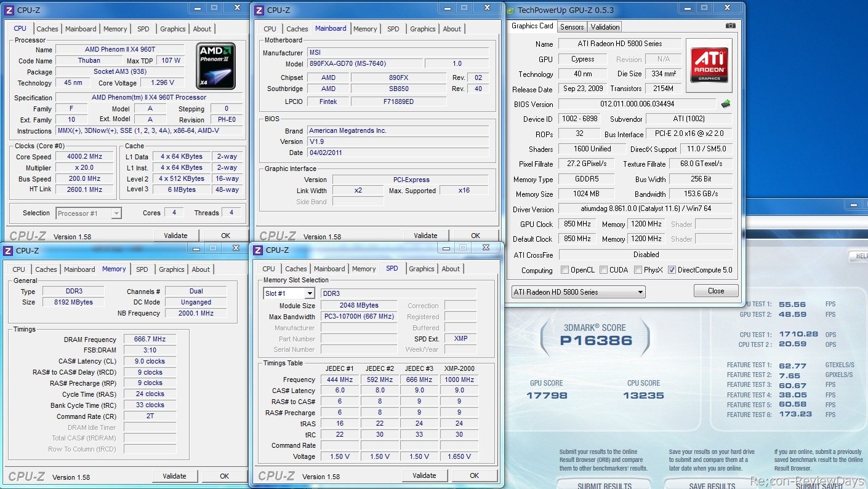Switch to the Sensors tab in GPU-Z
The height and width of the screenshot is (489, 868).
[x=572, y=26]
